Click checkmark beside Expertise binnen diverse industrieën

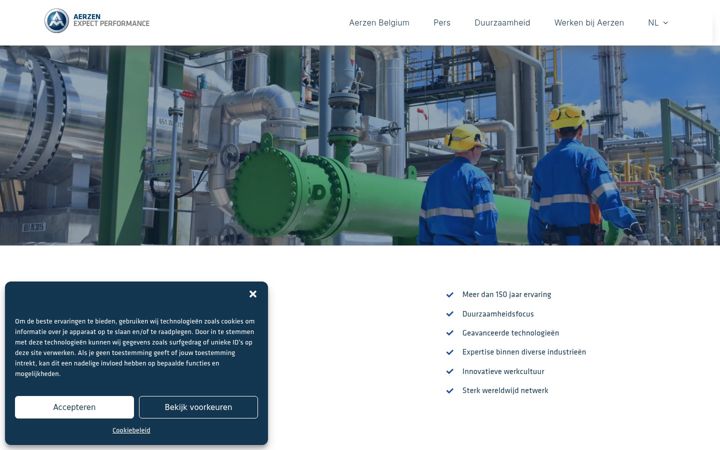click(x=450, y=352)
